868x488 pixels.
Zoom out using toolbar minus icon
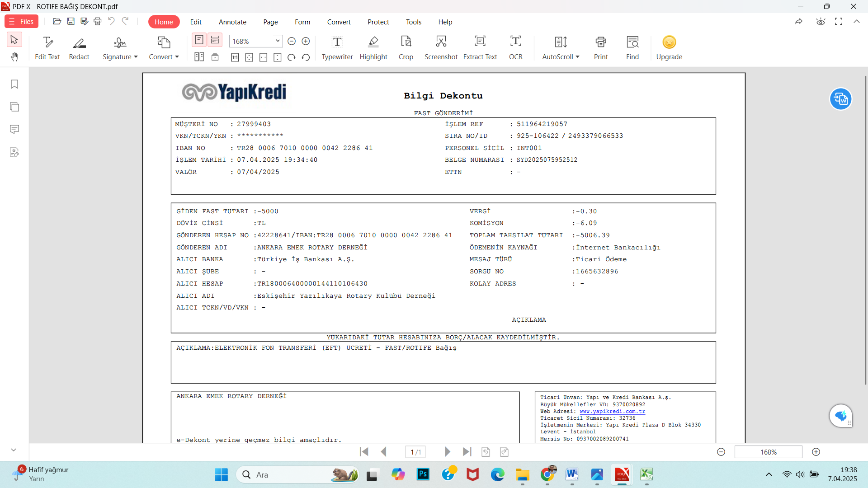coord(292,41)
